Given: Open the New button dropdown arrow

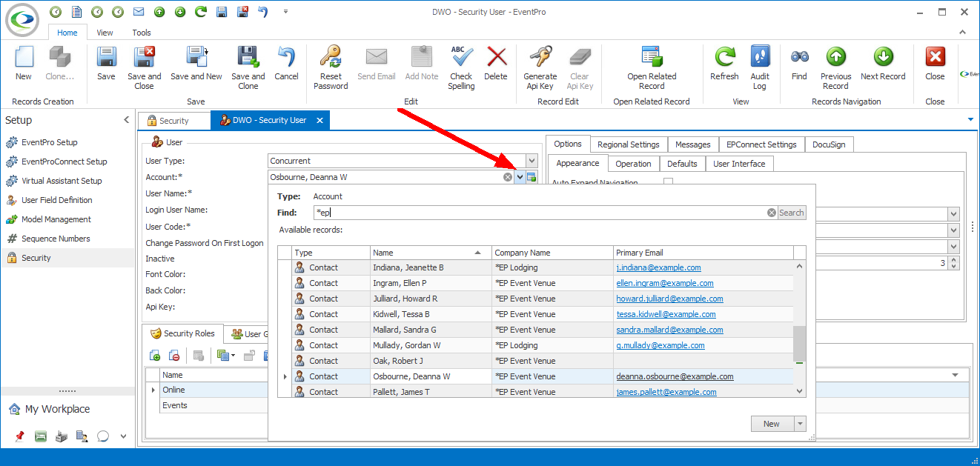Looking at the screenshot, I should pos(800,424).
